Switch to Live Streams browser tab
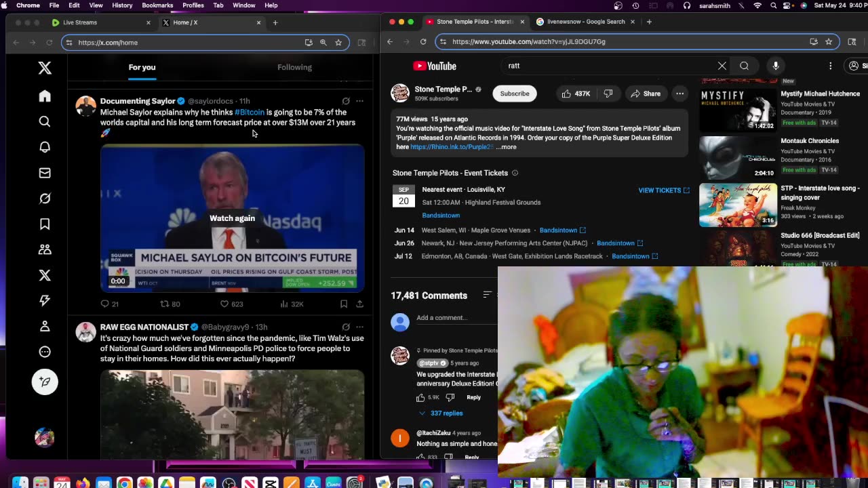Image resolution: width=868 pixels, height=488 pixels. (102, 22)
